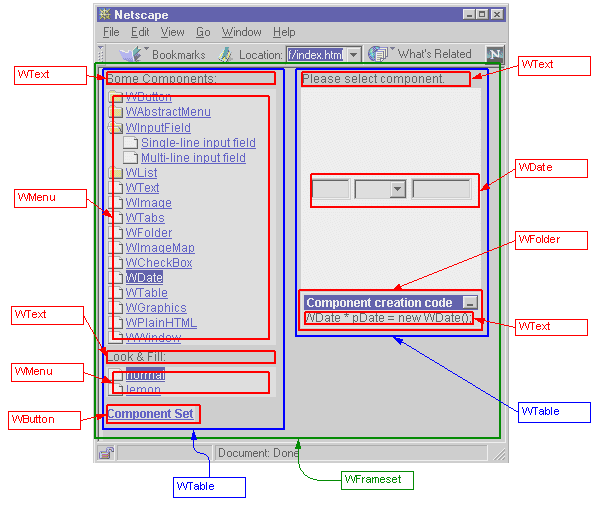Image resolution: width=596 pixels, height=505 pixels.
Task: Open the WAbstractMenu link
Action: 168,112
